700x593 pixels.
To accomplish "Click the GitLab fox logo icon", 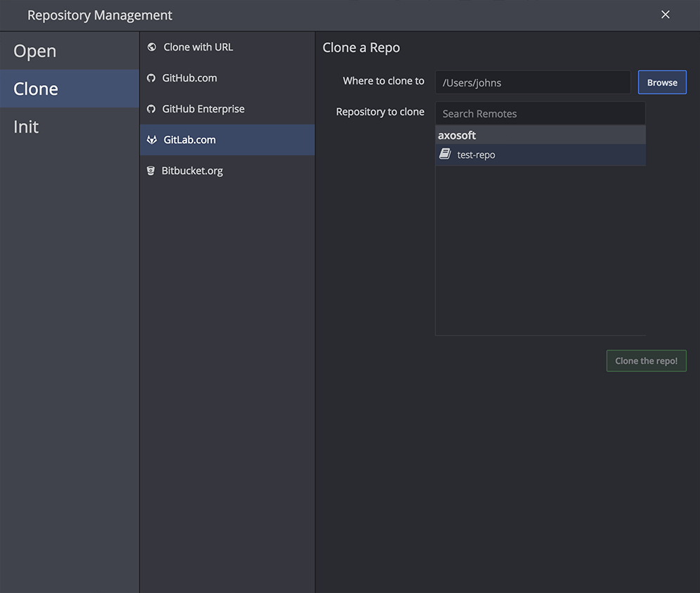I will pyautogui.click(x=151, y=140).
